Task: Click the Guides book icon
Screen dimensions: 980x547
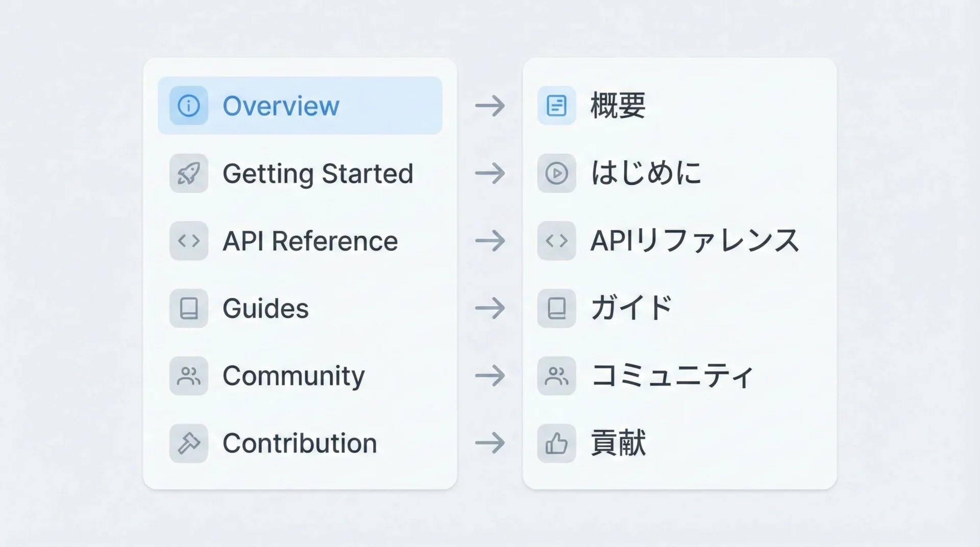Action: (x=189, y=308)
